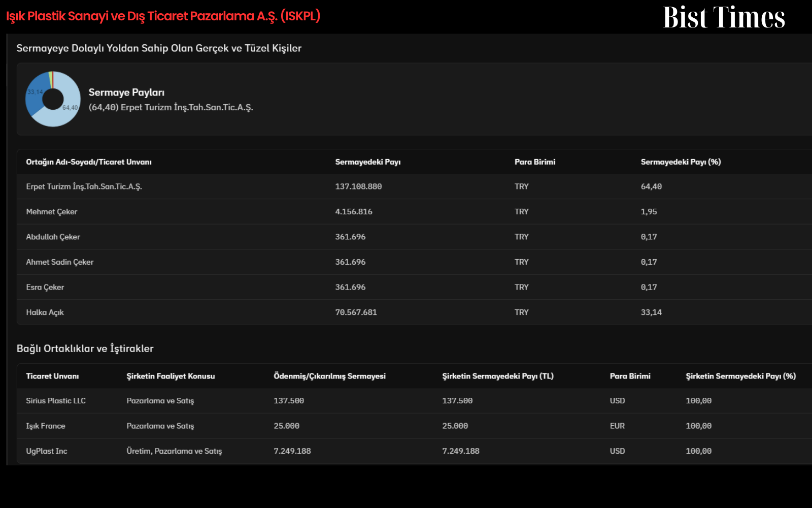The width and height of the screenshot is (812, 508).
Task: Click the 70.567.681 share value
Action: pyautogui.click(x=356, y=312)
